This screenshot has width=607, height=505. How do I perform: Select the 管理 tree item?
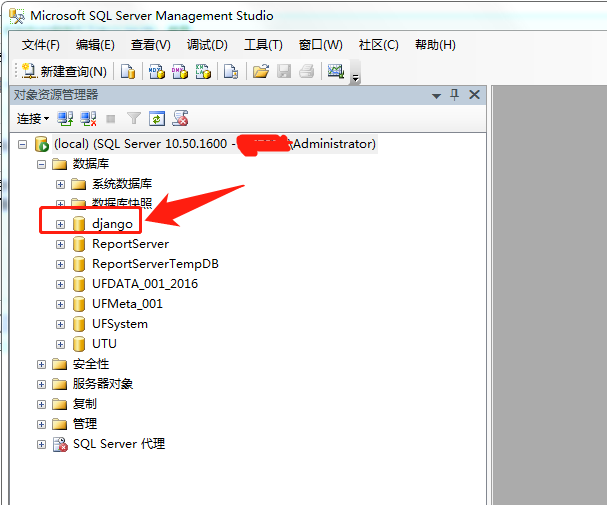[x=85, y=424]
